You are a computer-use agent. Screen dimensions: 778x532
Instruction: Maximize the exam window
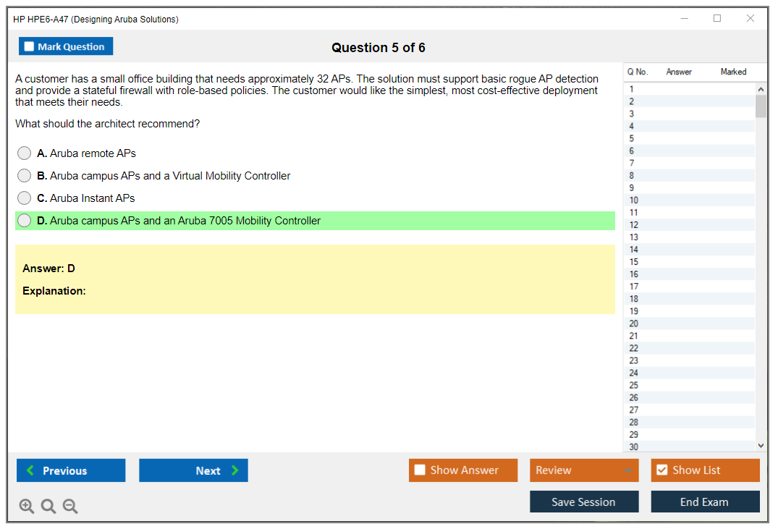717,19
